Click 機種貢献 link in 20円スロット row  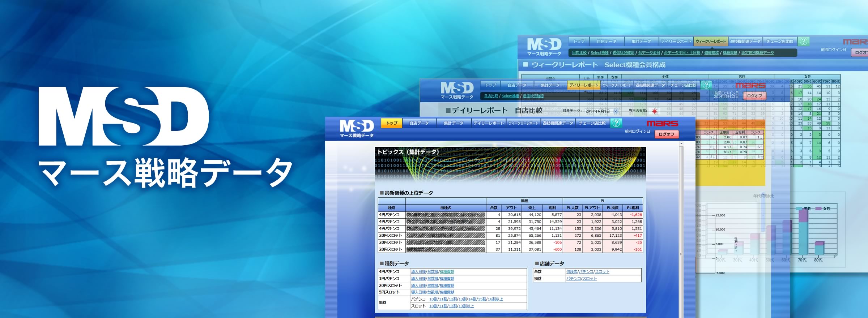tap(447, 285)
